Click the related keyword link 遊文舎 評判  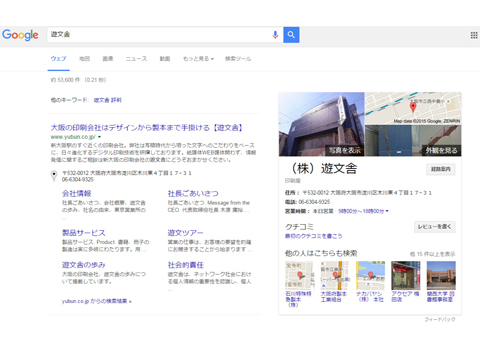coord(108,100)
